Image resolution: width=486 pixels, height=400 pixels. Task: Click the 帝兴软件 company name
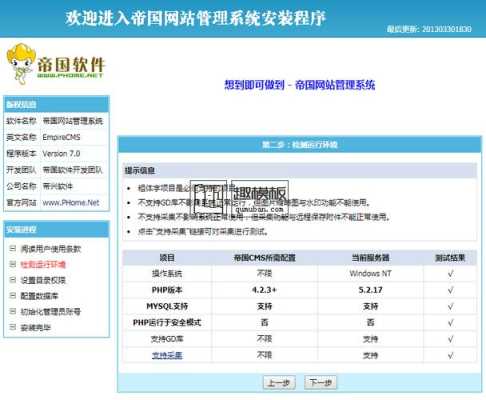click(58, 186)
